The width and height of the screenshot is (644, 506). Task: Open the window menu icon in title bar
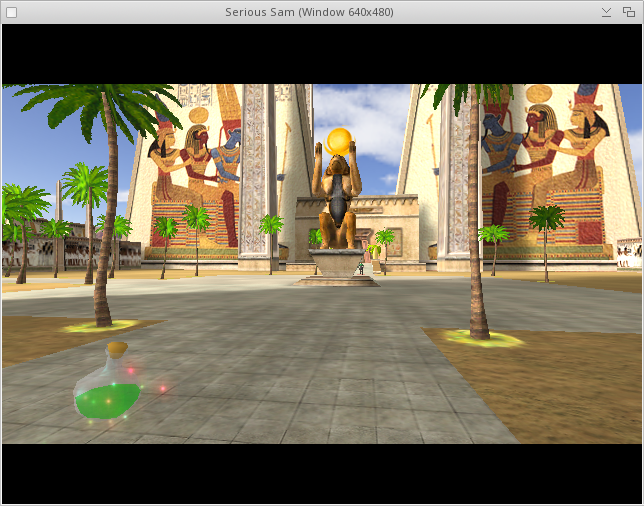coord(11,12)
